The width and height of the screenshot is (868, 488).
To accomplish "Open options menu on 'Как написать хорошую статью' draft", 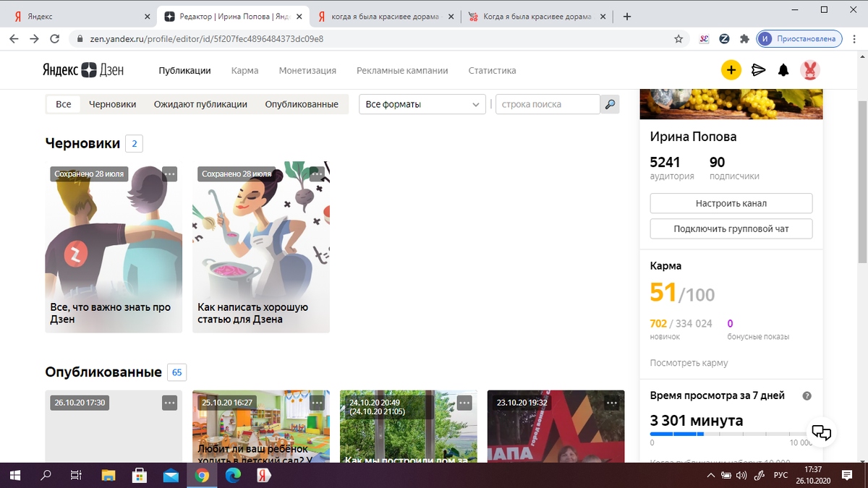I will click(317, 174).
